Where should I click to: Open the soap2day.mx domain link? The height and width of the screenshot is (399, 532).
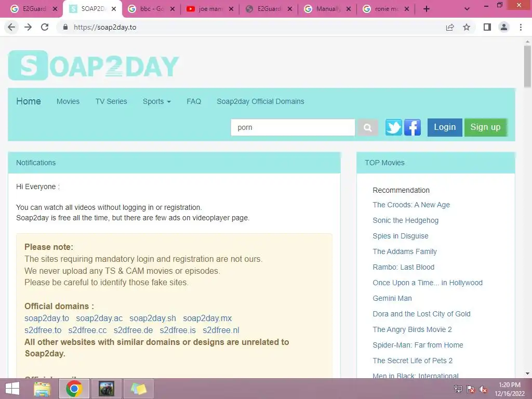click(207, 318)
